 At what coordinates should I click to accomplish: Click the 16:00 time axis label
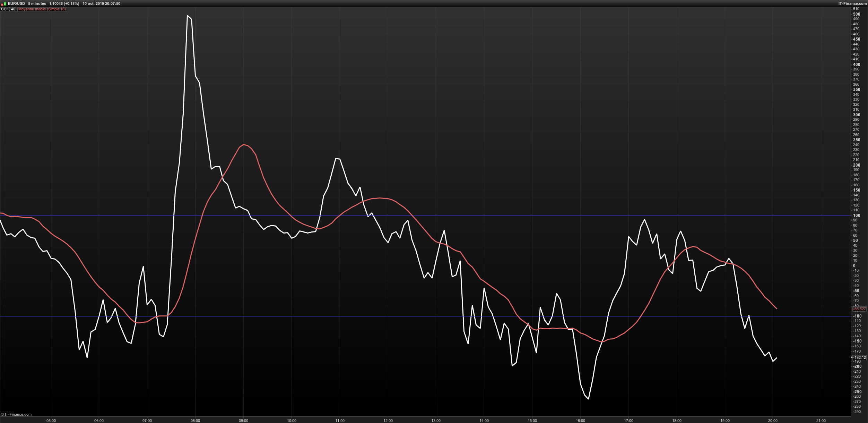(x=581, y=421)
